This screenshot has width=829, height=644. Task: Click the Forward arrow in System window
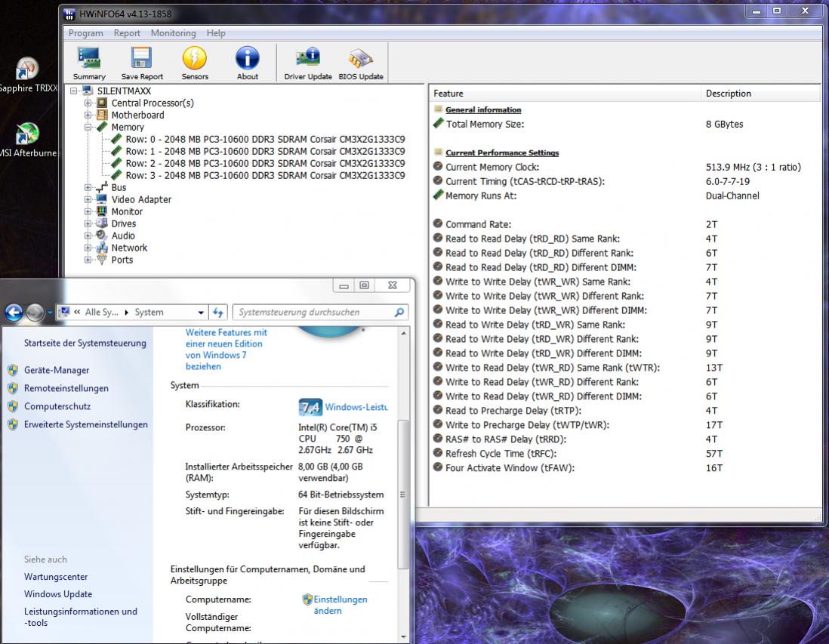[x=35, y=313]
